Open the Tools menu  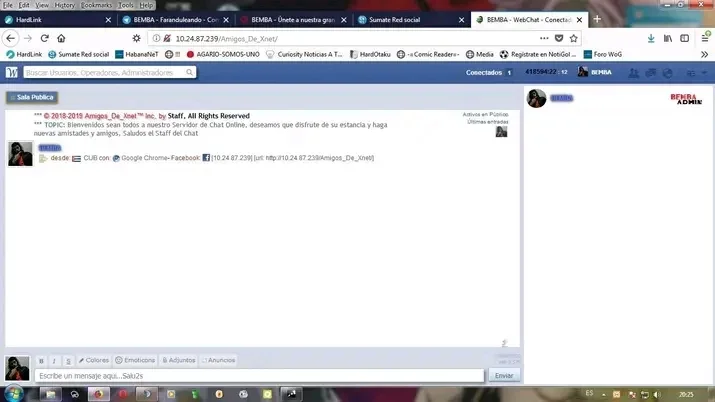(125, 5)
